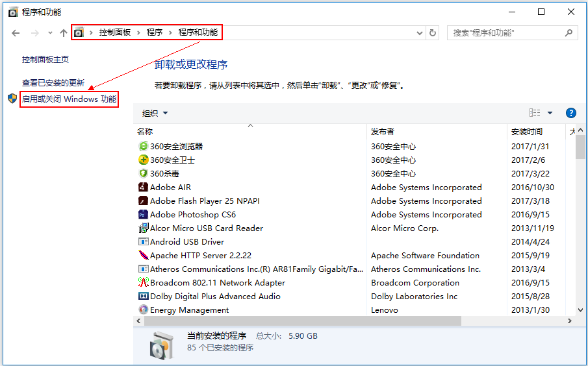
Task: Click the Atheros Communications entry icon
Action: coord(143,269)
